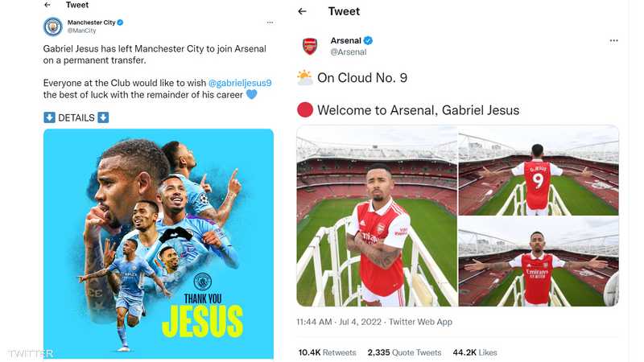The height and width of the screenshot is (362, 644).
Task: Open the Manchester City profile avatar
Action: click(x=52, y=27)
